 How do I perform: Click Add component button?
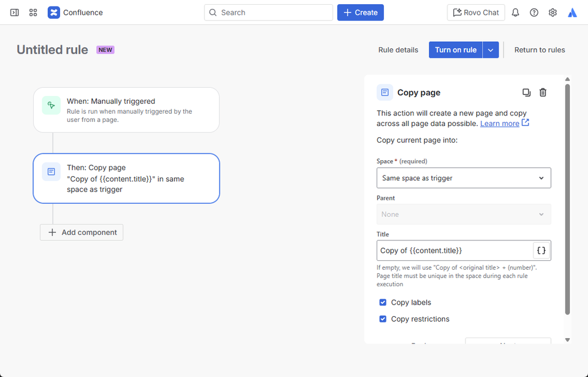(x=82, y=232)
